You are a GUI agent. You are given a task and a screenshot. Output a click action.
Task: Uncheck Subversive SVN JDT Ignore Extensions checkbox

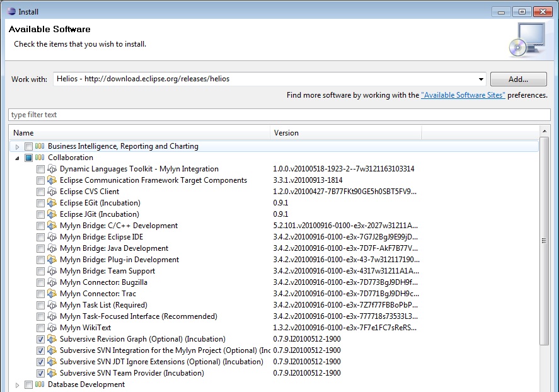40,362
